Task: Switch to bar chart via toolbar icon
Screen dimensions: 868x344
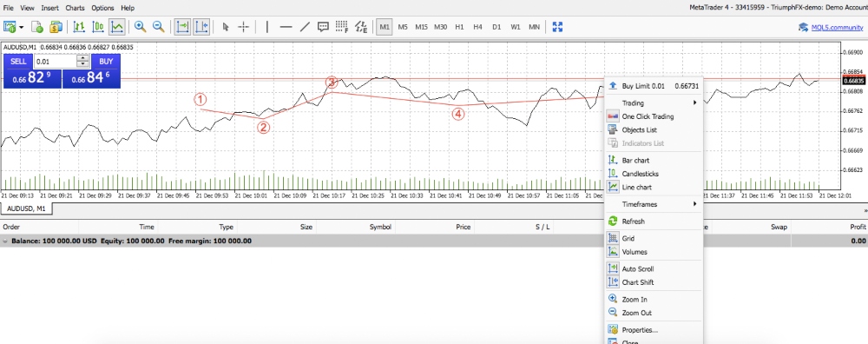Action: click(79, 27)
